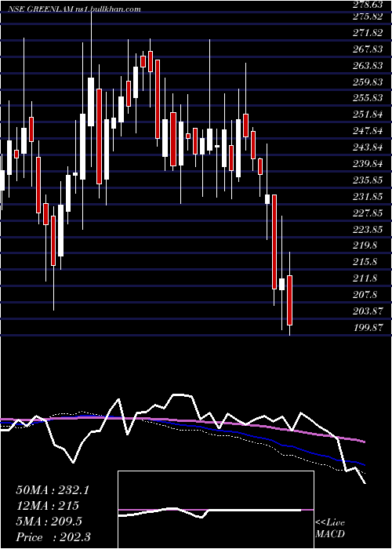Click the 203.87 price axis label
This screenshot has height=549, width=392.
pos(367,311)
